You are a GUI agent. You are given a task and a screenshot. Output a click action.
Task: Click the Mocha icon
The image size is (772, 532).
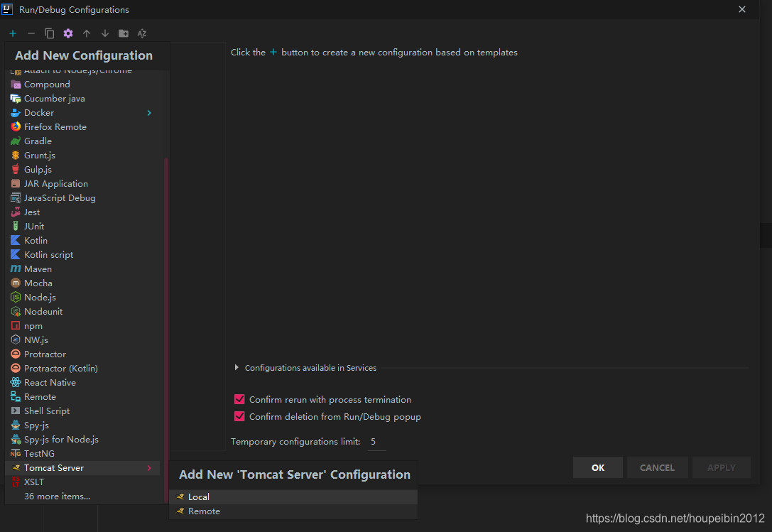click(16, 283)
